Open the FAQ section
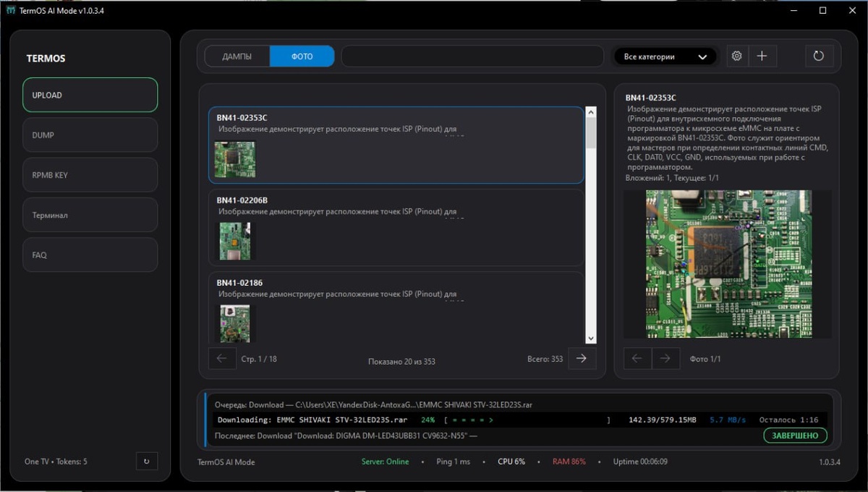Viewport: 868px width, 492px height. pos(90,255)
